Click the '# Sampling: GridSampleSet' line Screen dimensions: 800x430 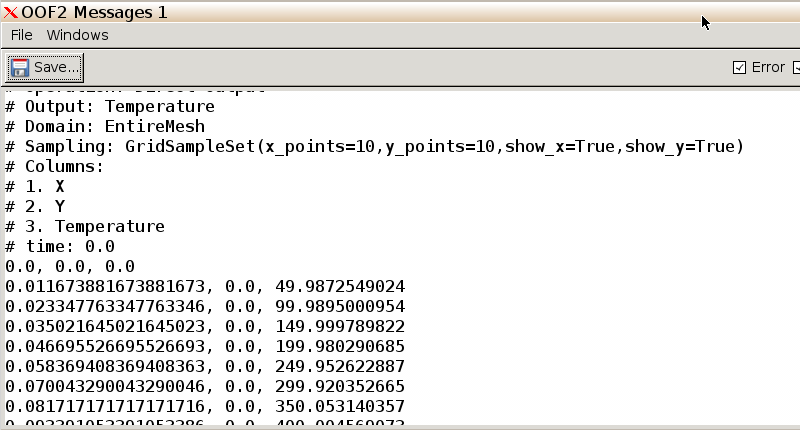click(374, 147)
